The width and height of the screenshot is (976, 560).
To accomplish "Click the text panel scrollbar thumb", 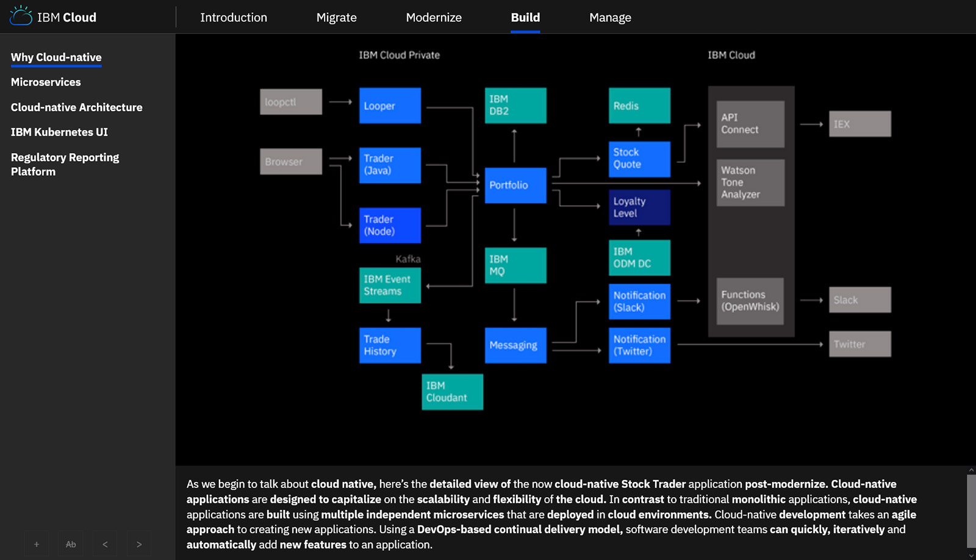I will tap(971, 511).
